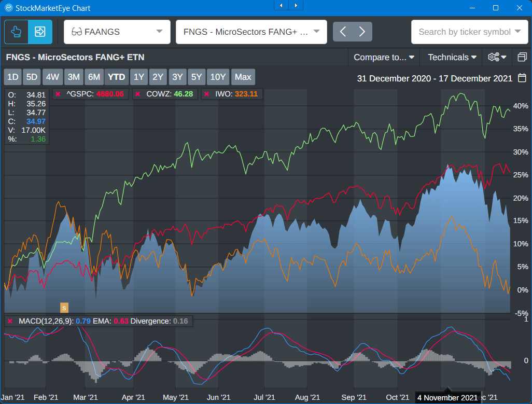Remove the IWO comparison with its x
This screenshot has width=532, height=404.
[206, 94]
